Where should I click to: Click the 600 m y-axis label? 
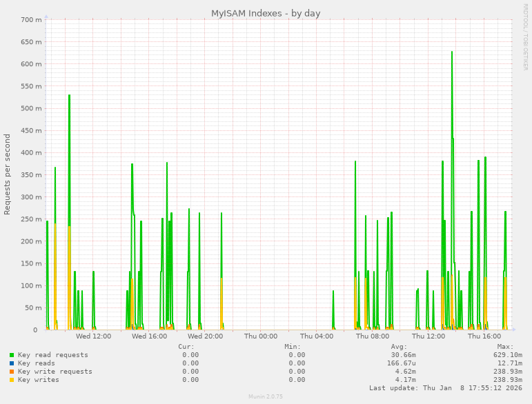(31, 64)
